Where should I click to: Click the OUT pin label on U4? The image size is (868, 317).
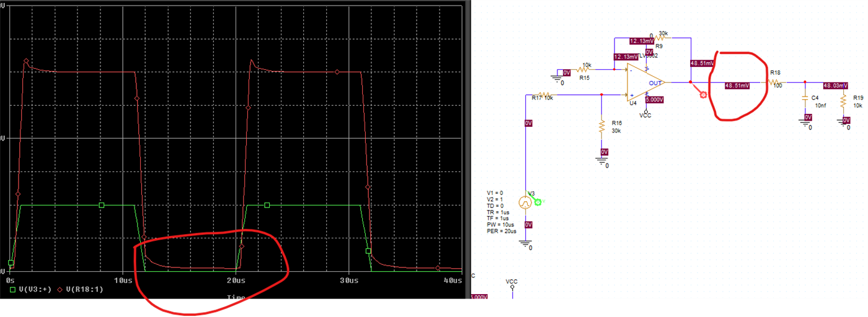[x=655, y=82]
